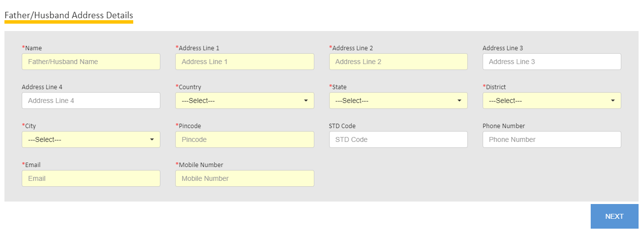Click the Mobile Number field
Image resolution: width=644 pixels, height=239 pixels.
click(244, 178)
